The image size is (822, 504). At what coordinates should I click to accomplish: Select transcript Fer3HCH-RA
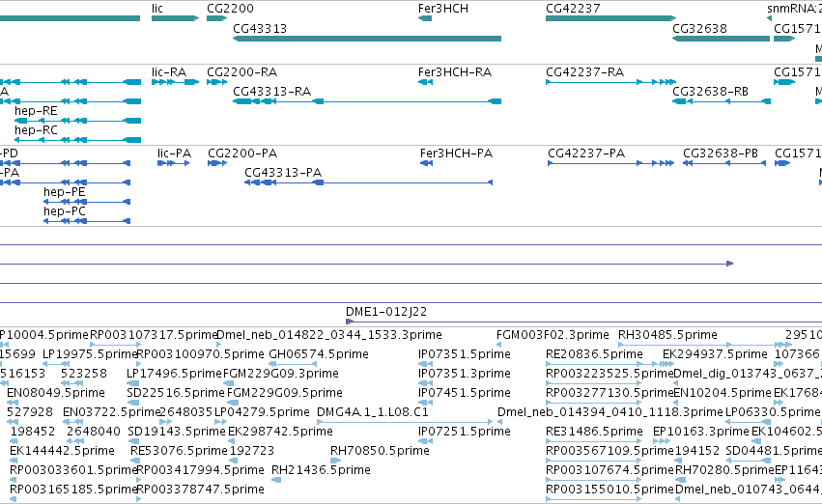click(425, 82)
